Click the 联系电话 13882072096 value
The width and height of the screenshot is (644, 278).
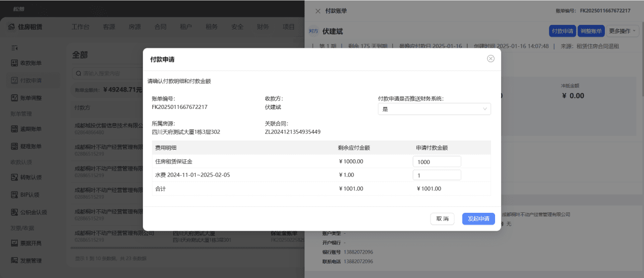[358, 261]
